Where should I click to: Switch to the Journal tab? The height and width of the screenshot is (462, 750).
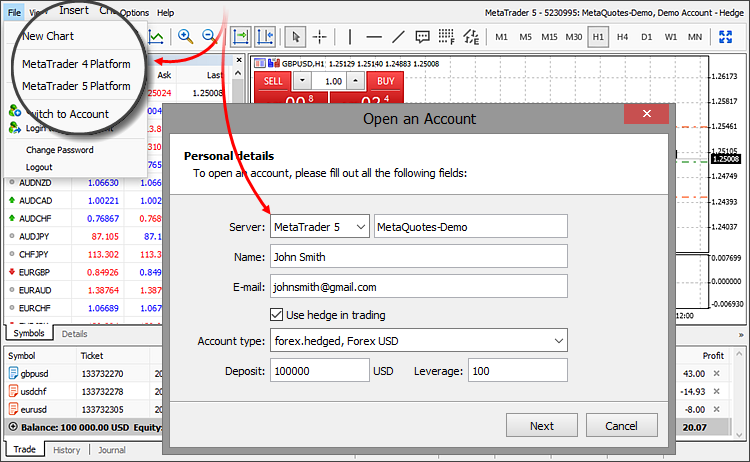pyautogui.click(x=112, y=450)
